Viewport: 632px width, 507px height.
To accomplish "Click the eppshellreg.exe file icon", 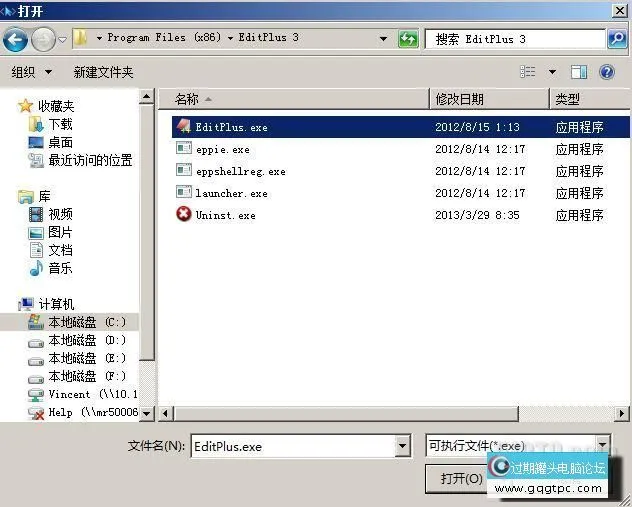I will pos(184,170).
